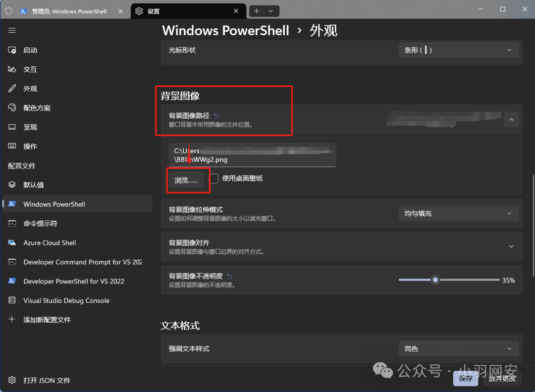
Task: Open the 启动 startup settings icon
Action: point(12,50)
